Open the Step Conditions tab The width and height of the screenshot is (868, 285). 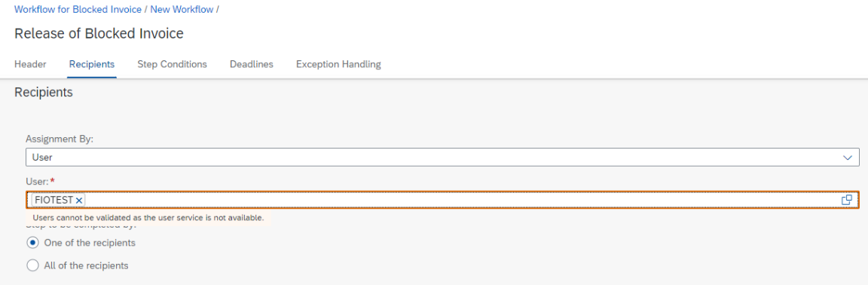click(172, 64)
